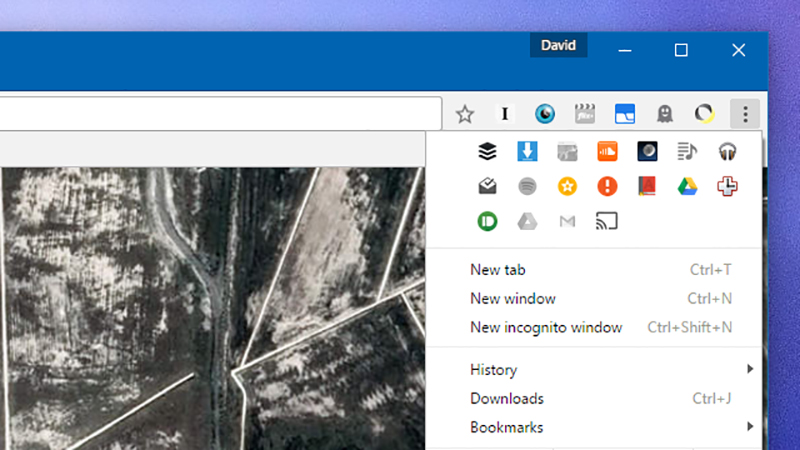Click the David profile button

[x=558, y=45]
